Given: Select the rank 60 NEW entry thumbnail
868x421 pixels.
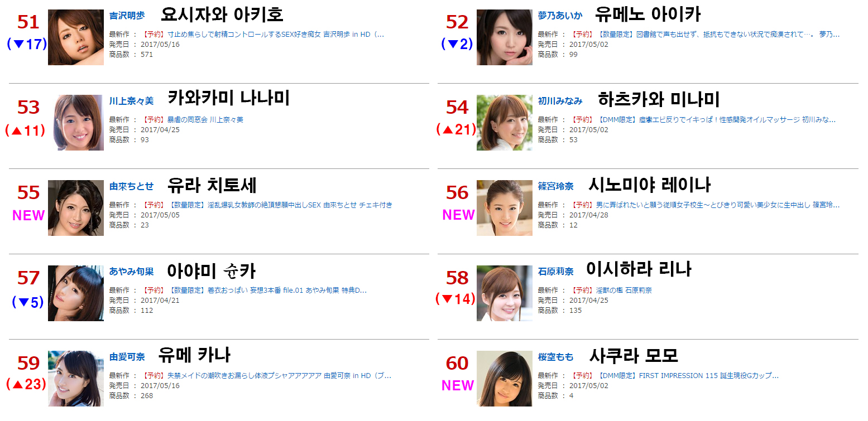Looking at the screenshot, I should [505, 379].
